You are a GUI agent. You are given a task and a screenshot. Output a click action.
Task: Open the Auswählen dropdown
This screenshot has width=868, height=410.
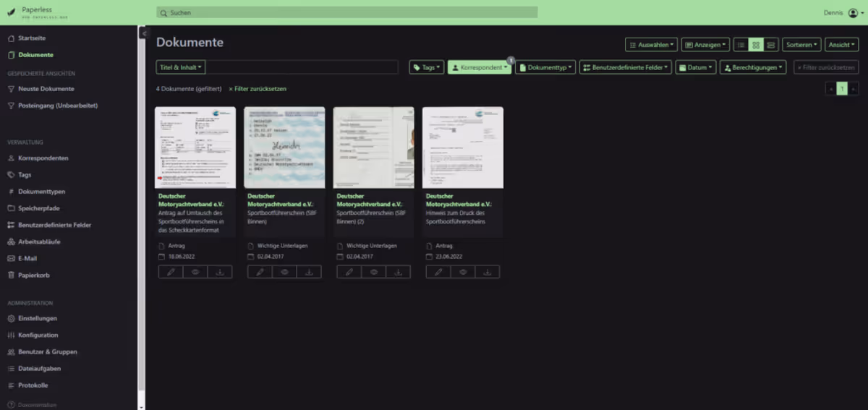(652, 45)
